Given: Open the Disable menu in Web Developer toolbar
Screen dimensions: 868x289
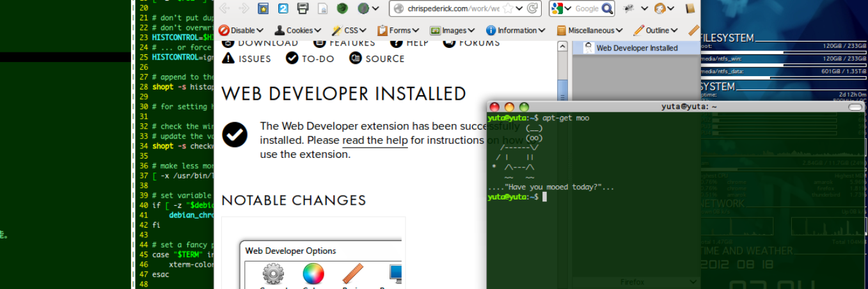Looking at the screenshot, I should pyautogui.click(x=241, y=30).
